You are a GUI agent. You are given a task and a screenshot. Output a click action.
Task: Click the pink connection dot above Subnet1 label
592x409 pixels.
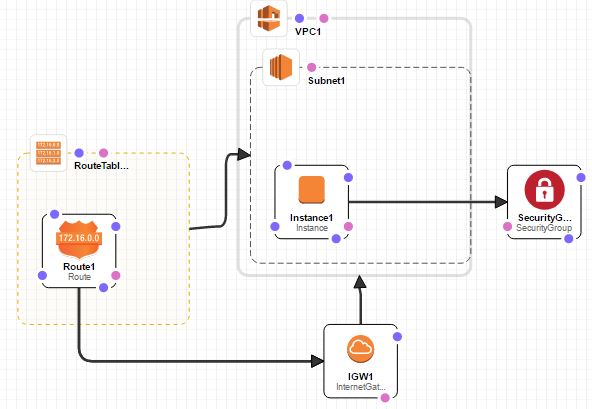tap(311, 67)
